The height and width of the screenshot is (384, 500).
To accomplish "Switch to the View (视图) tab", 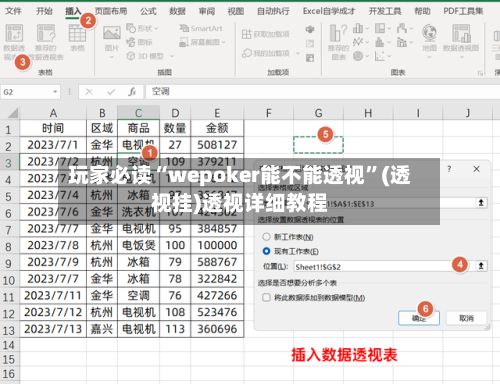I will (236, 11).
